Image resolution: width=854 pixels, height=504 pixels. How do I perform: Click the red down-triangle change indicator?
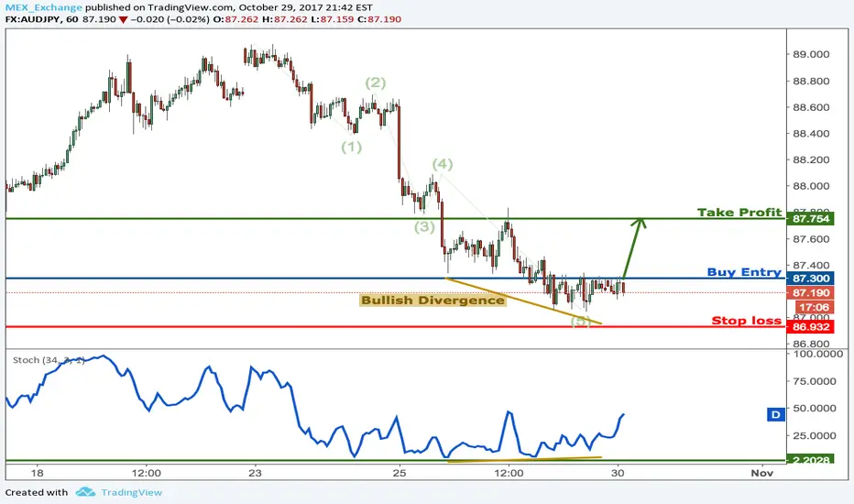pyautogui.click(x=124, y=19)
